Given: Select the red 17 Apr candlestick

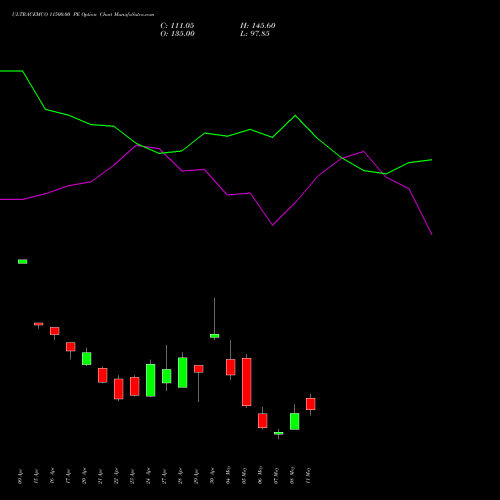Looking at the screenshot, I should tap(71, 347).
